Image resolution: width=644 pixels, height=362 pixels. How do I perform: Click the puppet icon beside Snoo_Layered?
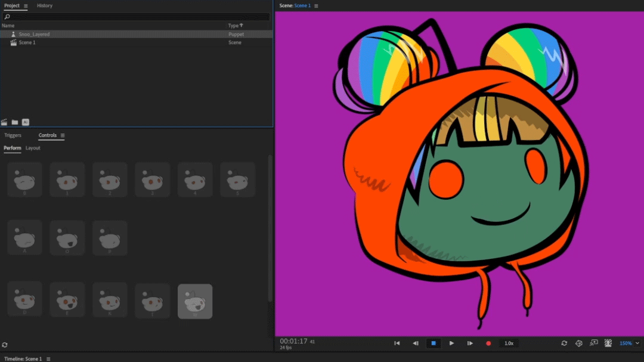coord(13,34)
